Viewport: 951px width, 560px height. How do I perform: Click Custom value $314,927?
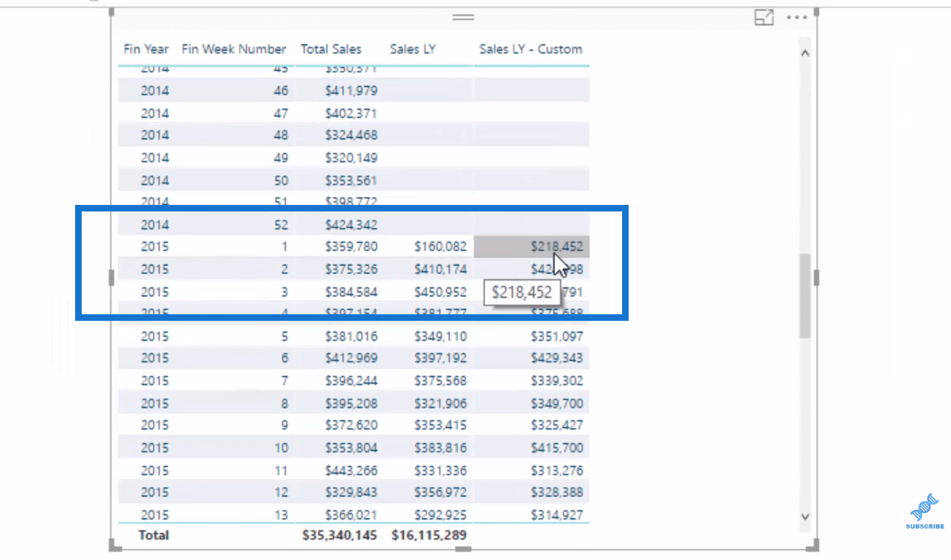point(557,515)
